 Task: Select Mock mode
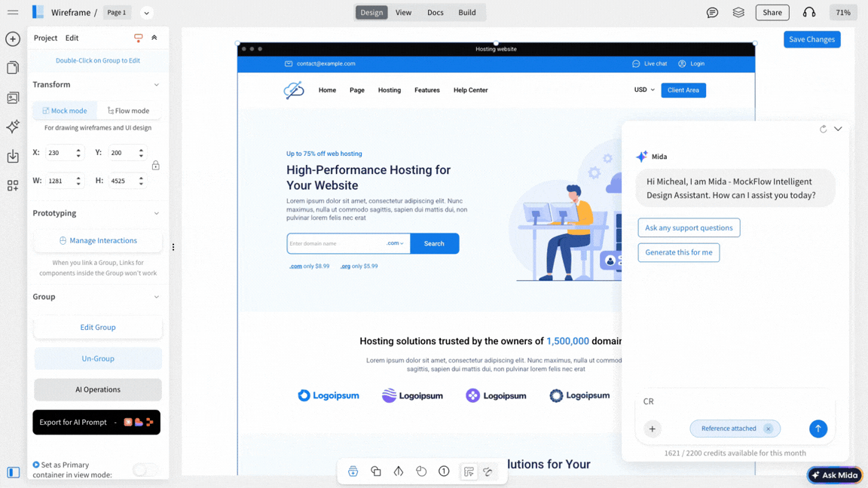pos(65,111)
